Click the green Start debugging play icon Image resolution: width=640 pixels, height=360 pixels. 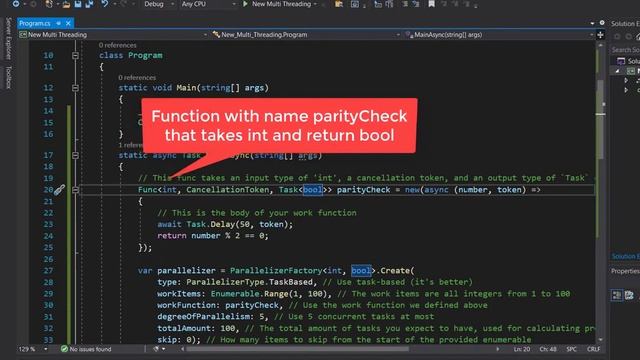click(245, 4)
